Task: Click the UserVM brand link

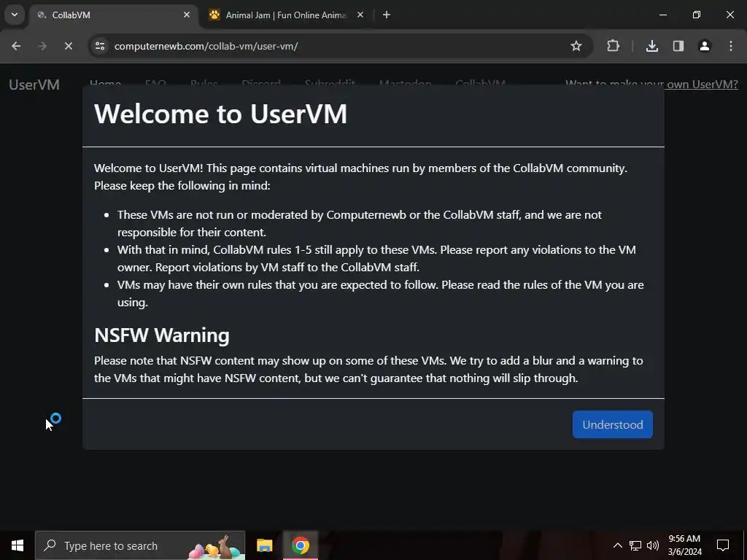Action: (34, 85)
